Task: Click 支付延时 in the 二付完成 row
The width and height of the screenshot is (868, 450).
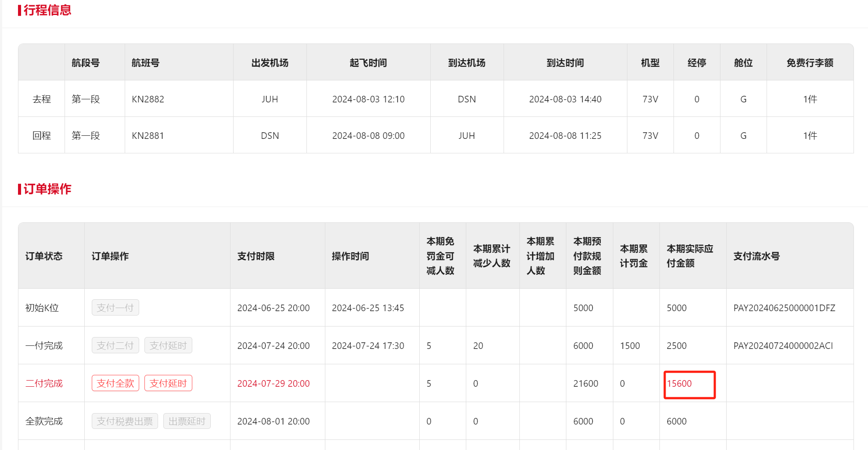Action: point(168,383)
